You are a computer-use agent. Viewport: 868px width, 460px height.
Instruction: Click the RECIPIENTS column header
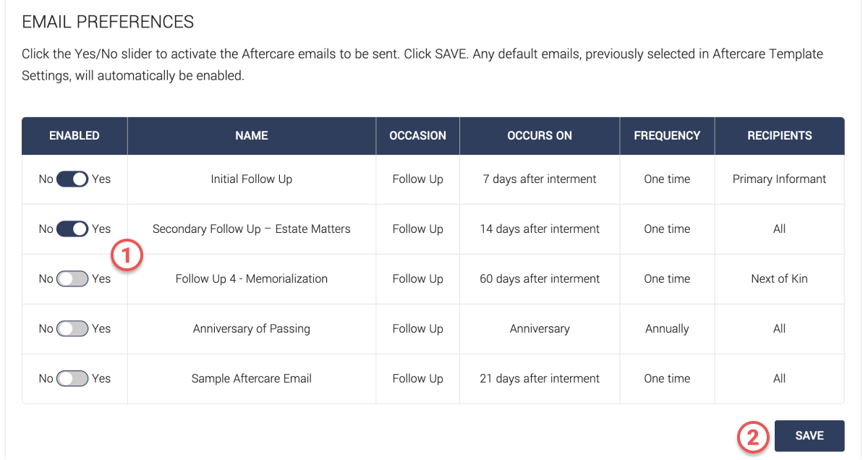(780, 135)
